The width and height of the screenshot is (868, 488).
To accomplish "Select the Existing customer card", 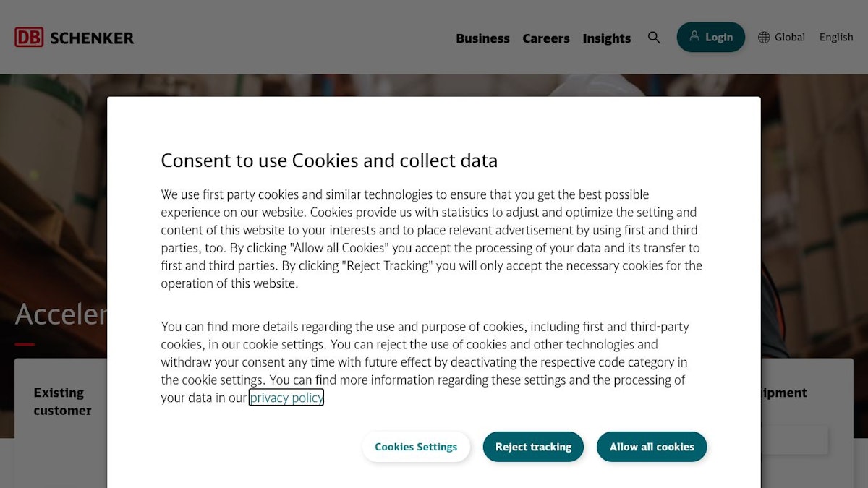I will 62,401.
